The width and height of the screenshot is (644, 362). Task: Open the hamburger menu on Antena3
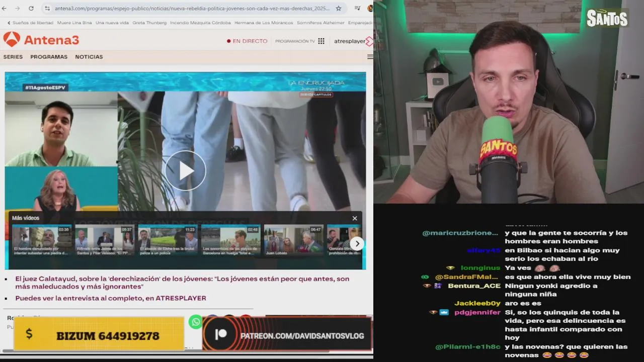point(370,57)
